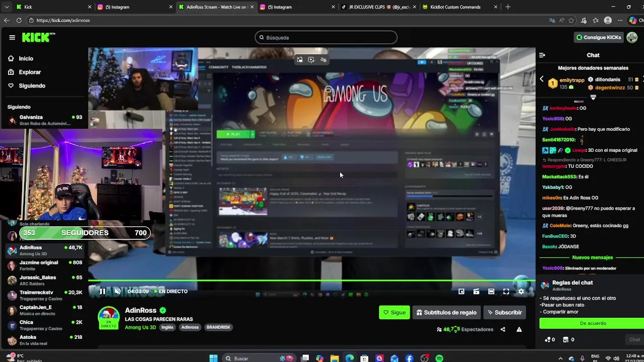
Task: Expand the top donors list chevron
Action: click(x=593, y=97)
